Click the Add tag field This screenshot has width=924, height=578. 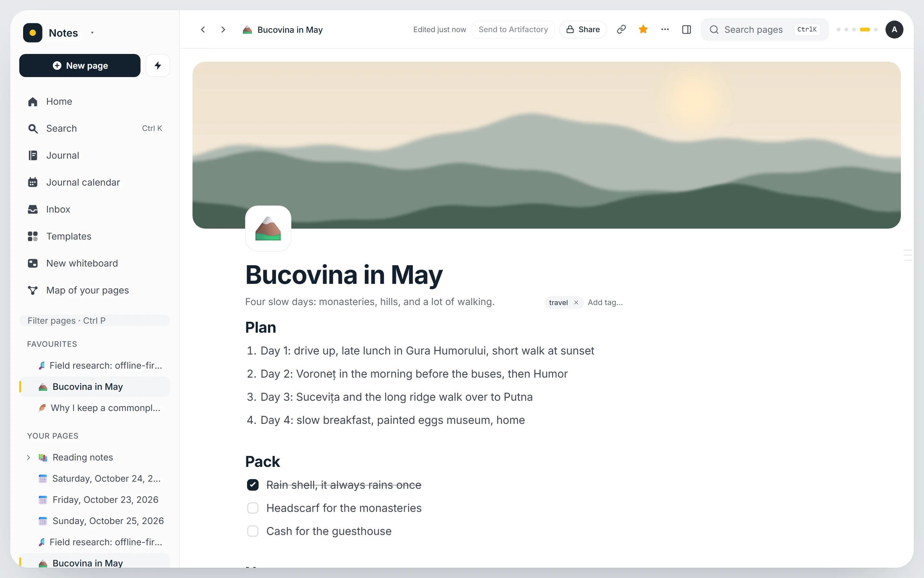point(605,302)
